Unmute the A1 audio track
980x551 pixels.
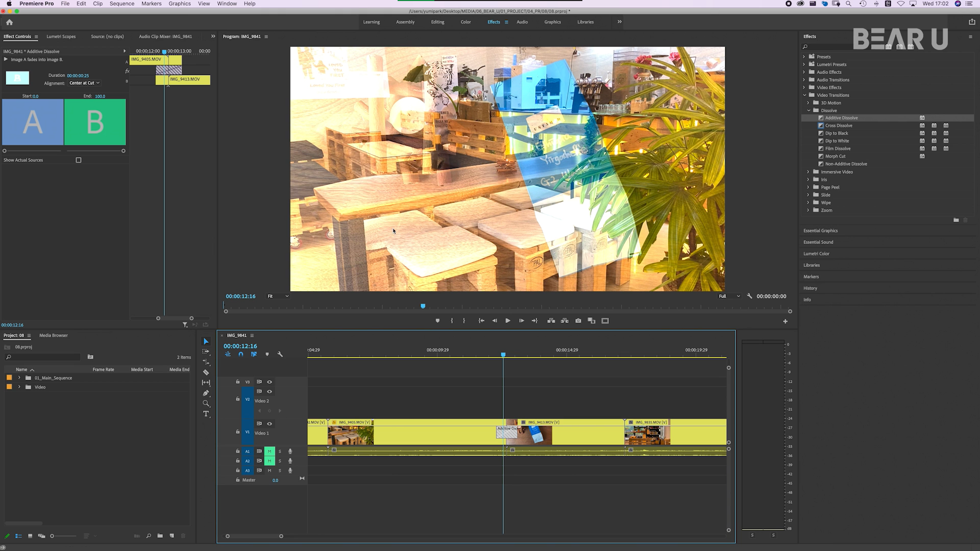(269, 451)
